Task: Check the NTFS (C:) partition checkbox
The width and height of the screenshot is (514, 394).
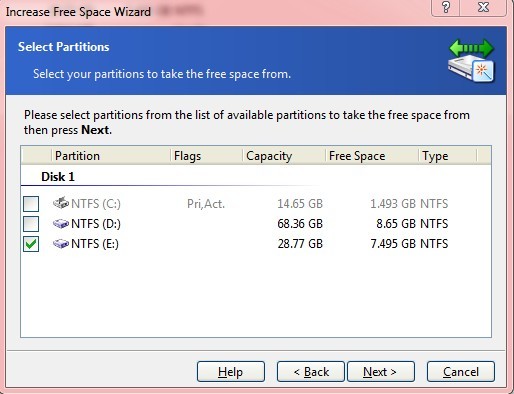Action: (x=31, y=204)
